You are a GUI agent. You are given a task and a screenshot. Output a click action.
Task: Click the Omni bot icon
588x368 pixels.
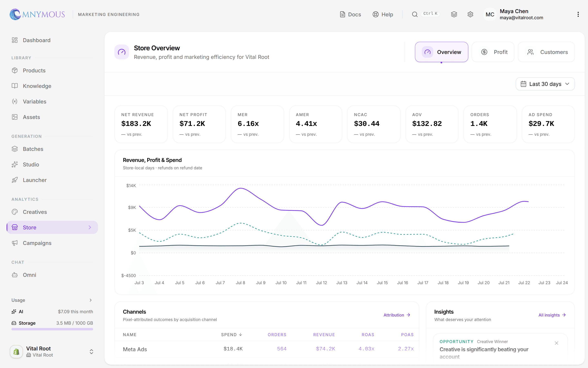point(15,275)
